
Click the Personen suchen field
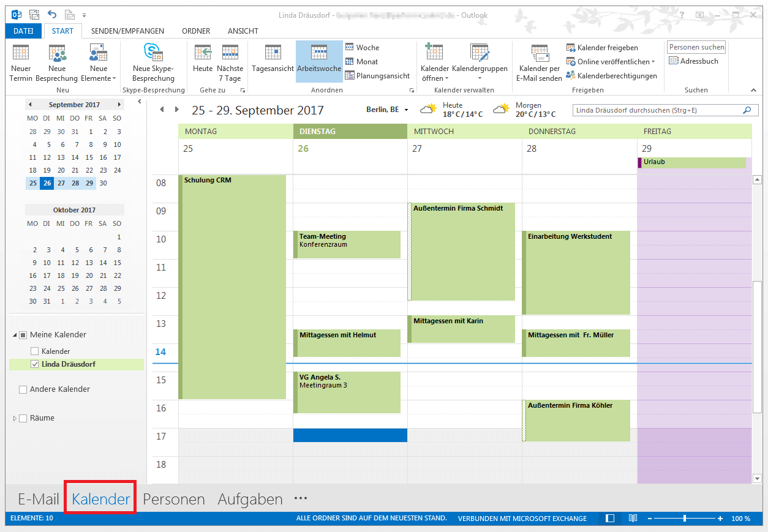(x=697, y=47)
